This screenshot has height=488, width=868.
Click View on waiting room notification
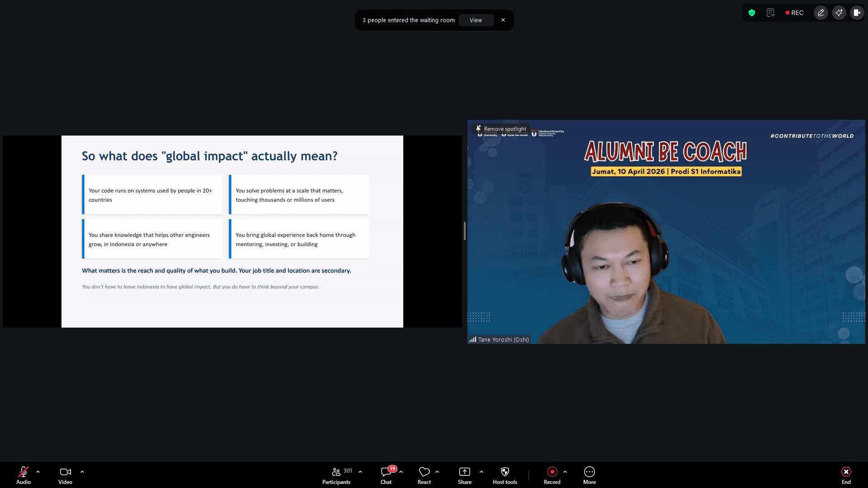(476, 20)
